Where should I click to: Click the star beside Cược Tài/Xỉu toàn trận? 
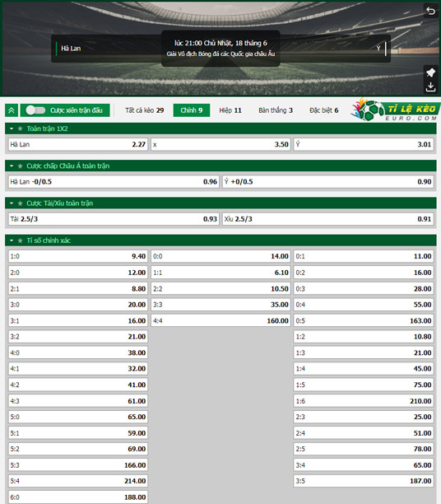pos(21,203)
